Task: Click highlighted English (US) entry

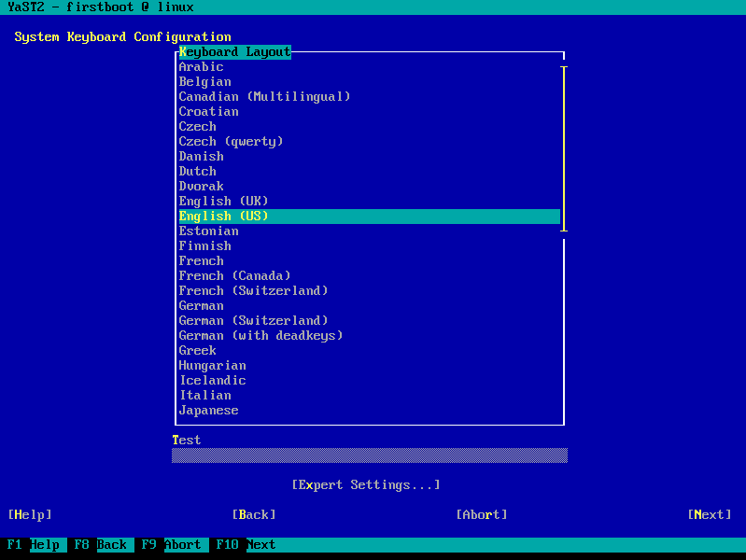Action: [x=369, y=217]
